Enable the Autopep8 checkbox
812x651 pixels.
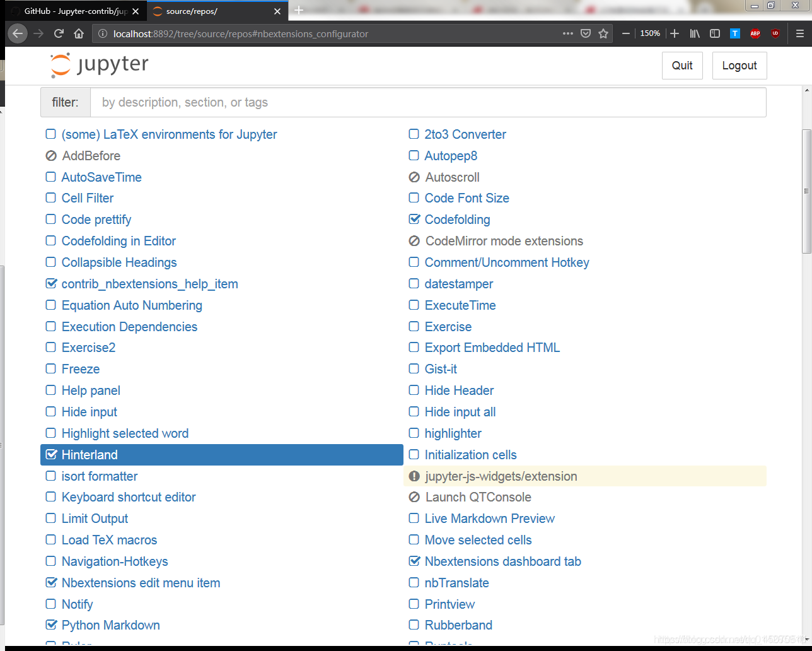[x=414, y=155]
